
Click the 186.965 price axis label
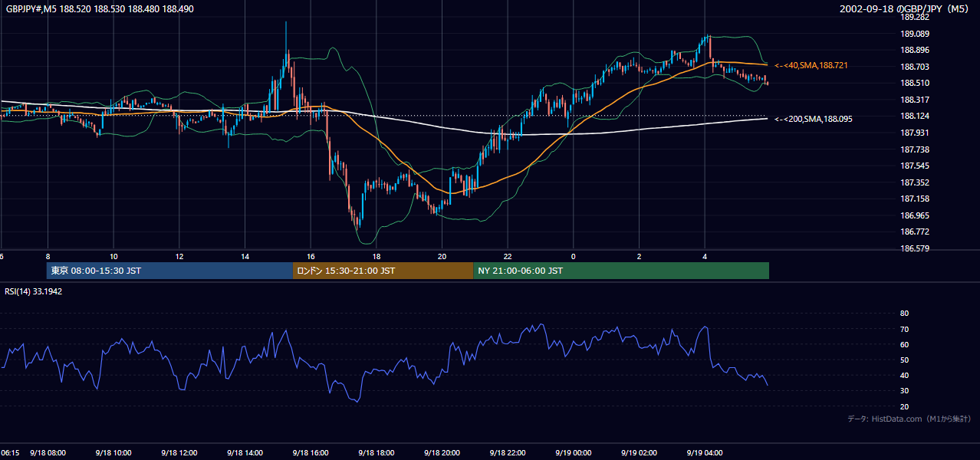click(x=914, y=215)
